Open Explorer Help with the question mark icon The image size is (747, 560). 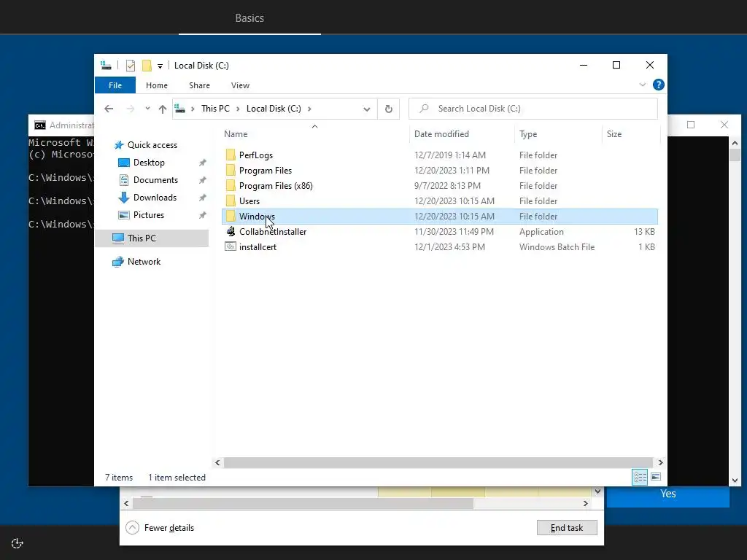659,85
